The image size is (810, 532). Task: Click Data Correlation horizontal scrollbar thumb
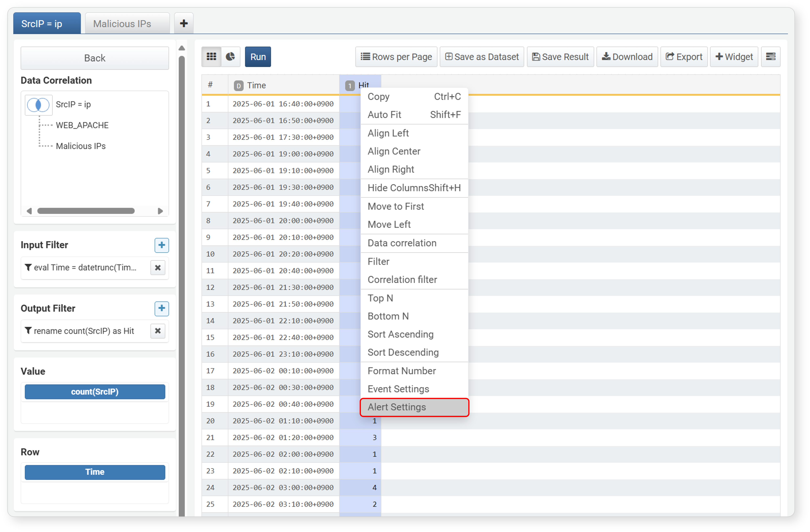coord(86,211)
